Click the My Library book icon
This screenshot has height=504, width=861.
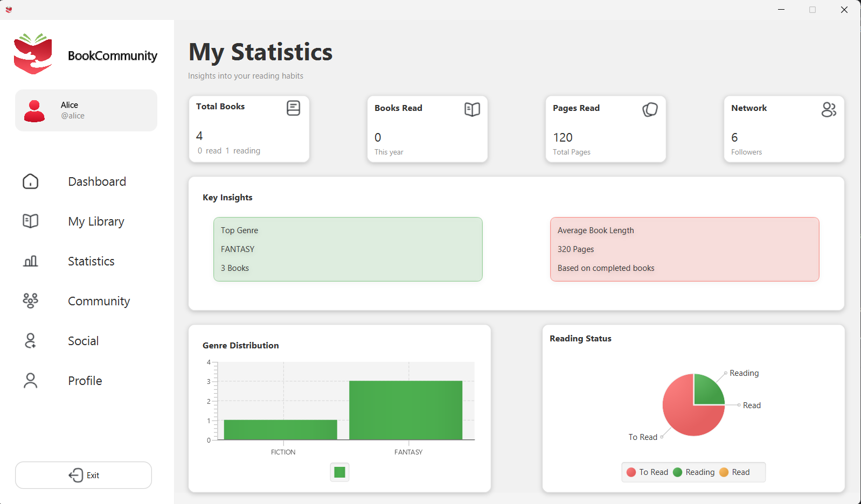[31, 221]
